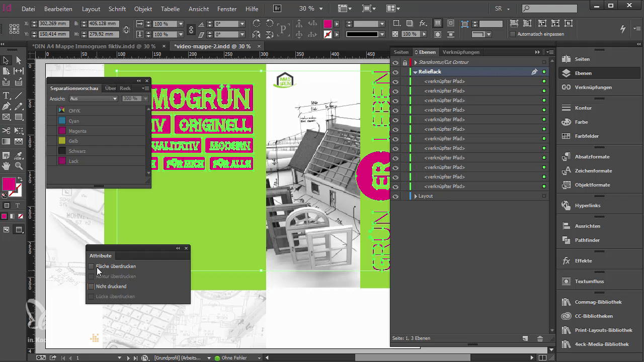Open the Ansicht dropdown in Separationsvorschau
The height and width of the screenshot is (362, 644).
93,99
